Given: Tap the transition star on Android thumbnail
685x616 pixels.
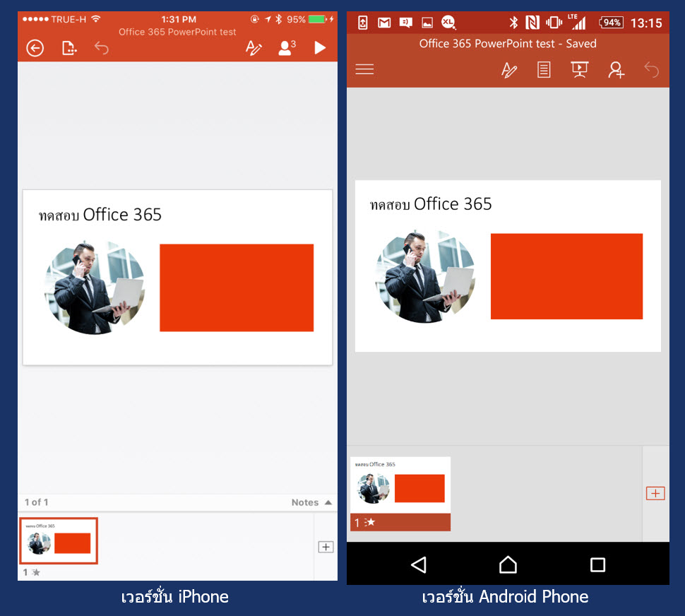Looking at the screenshot, I should (369, 522).
